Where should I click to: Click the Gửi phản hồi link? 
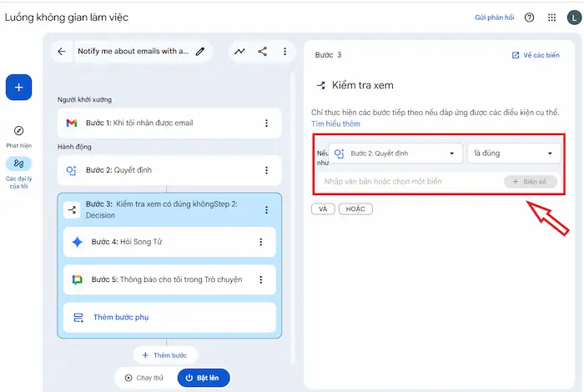[x=494, y=18]
